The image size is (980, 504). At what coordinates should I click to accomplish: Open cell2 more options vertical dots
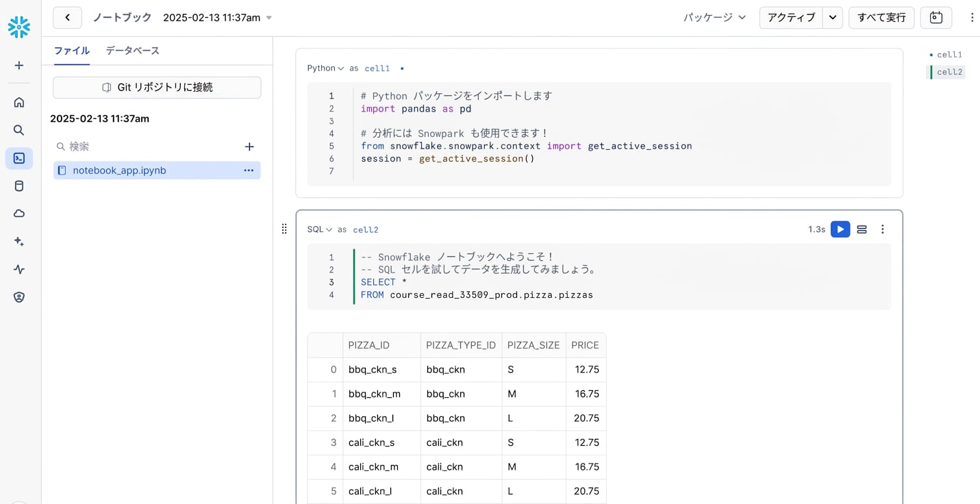883,229
